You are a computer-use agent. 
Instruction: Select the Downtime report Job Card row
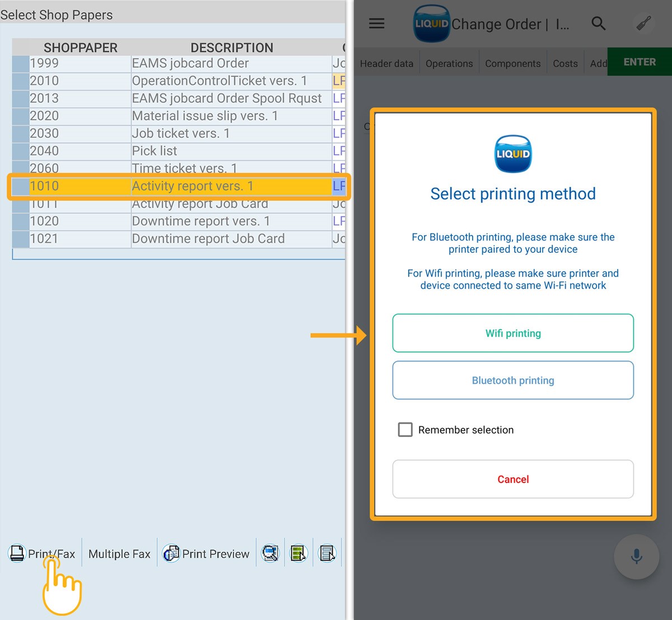208,239
